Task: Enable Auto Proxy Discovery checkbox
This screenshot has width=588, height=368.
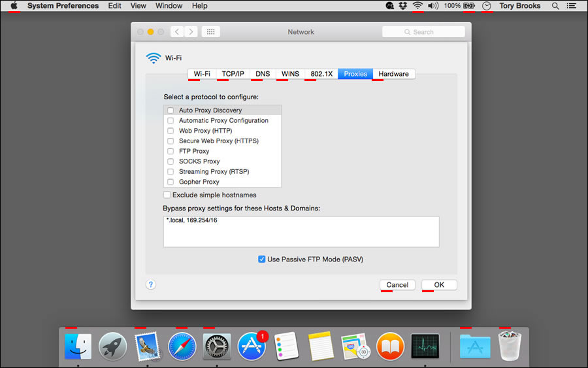Action: click(x=171, y=110)
